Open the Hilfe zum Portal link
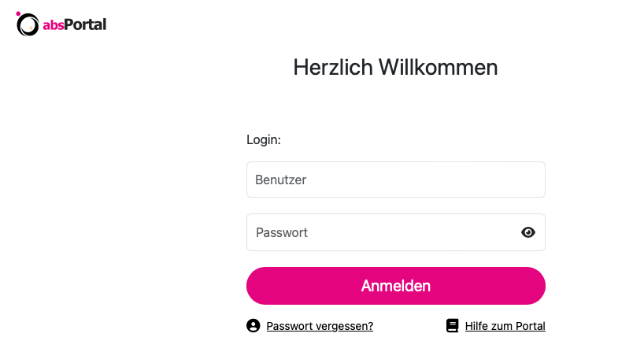This screenshot has width=644, height=363. point(505,326)
